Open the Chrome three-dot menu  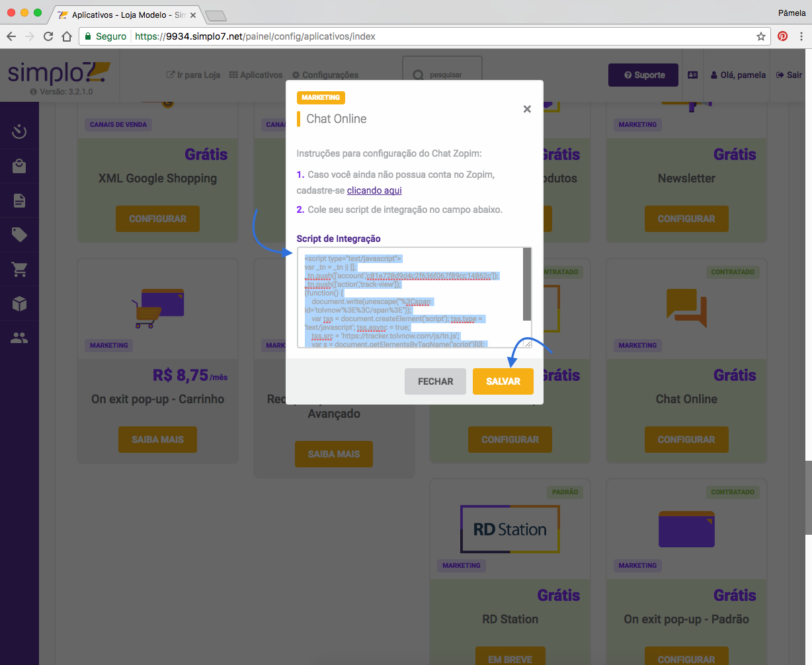(x=801, y=36)
